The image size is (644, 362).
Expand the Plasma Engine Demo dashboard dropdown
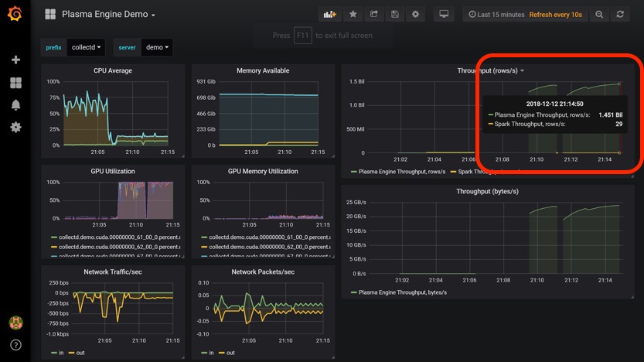108,14
